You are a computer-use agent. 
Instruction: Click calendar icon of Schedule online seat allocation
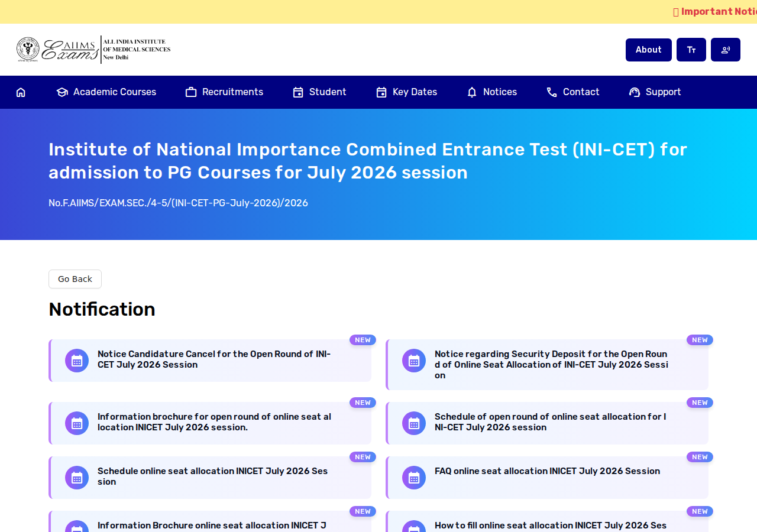point(77,478)
